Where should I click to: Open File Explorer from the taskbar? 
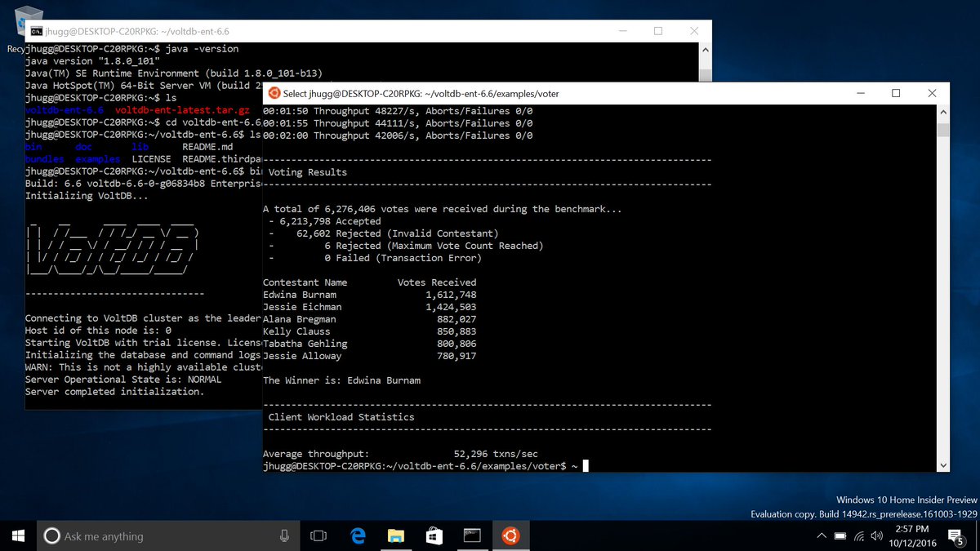(x=396, y=535)
